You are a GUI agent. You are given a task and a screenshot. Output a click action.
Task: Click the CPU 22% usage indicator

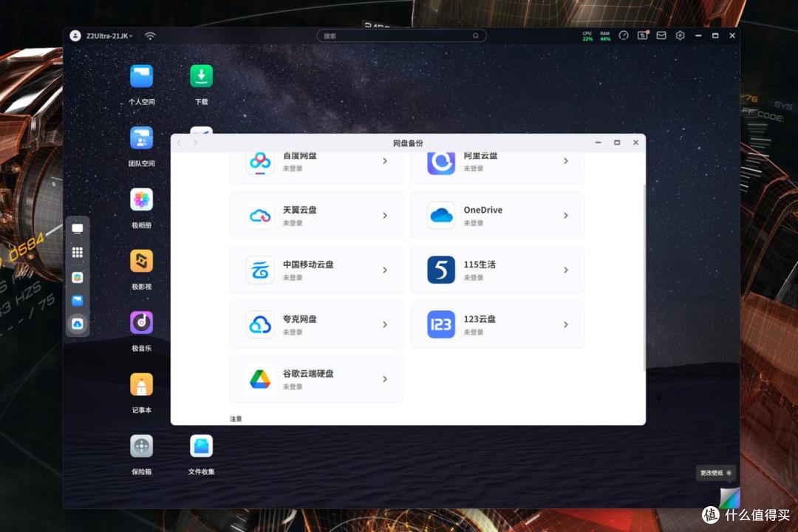click(587, 35)
